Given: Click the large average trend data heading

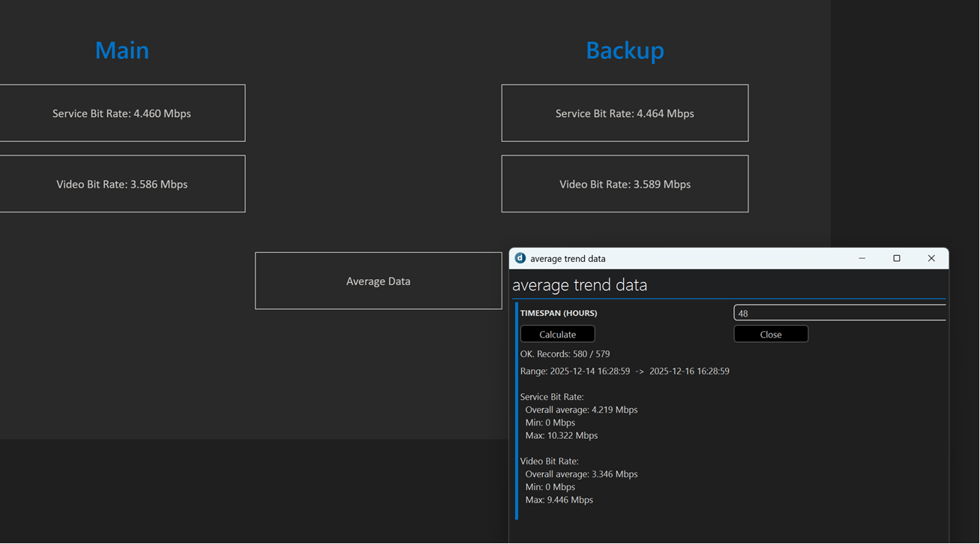Looking at the screenshot, I should (580, 285).
